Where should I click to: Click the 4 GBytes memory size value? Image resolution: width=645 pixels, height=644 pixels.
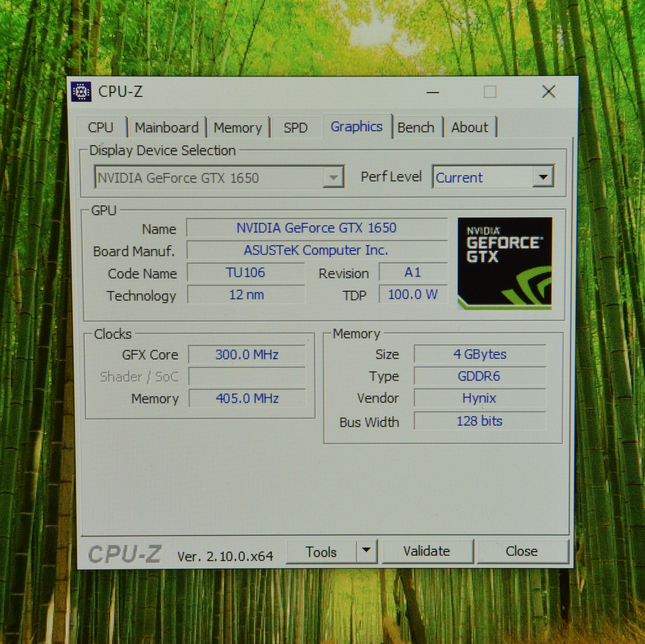(480, 354)
